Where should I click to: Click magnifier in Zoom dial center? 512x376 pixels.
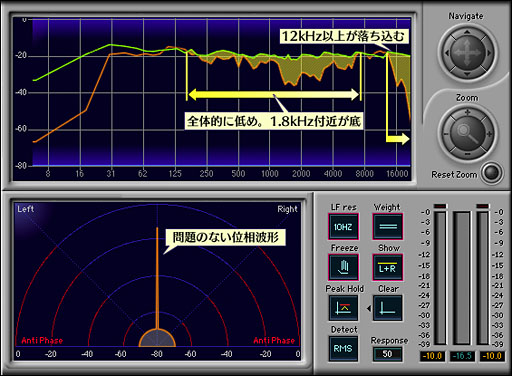467,133
